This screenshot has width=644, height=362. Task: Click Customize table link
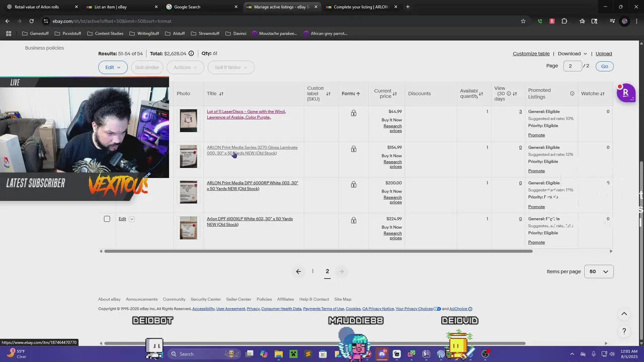click(531, 54)
